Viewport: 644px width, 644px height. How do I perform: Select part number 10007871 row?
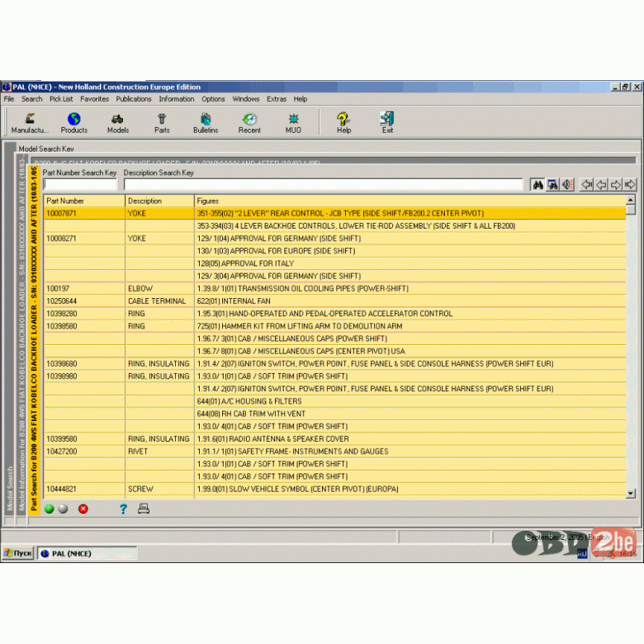[334, 213]
